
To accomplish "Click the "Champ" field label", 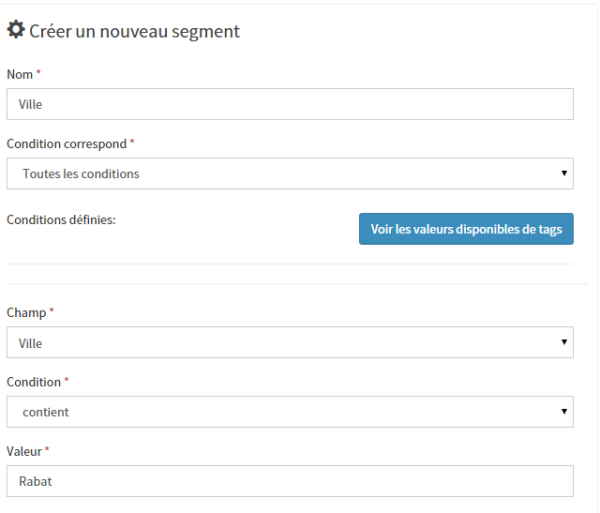I will [26, 313].
